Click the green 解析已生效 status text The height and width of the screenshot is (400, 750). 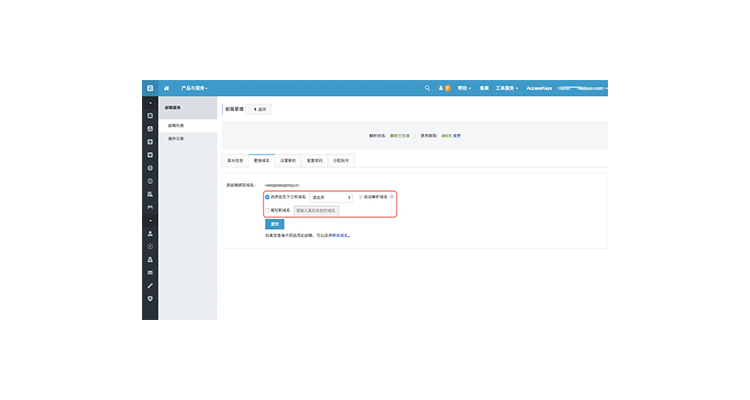click(400, 136)
